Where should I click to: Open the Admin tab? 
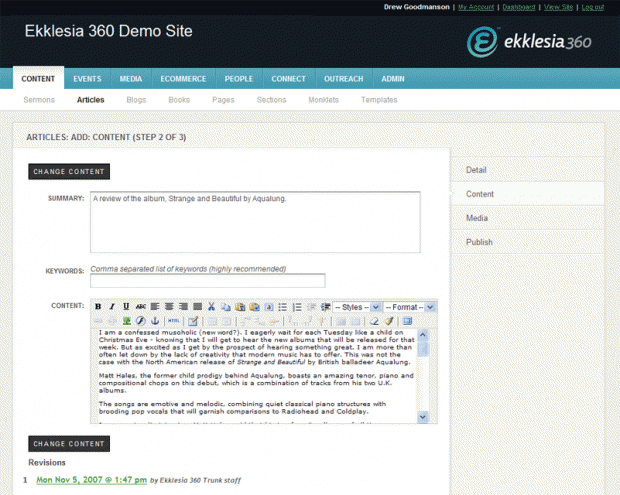pyautogui.click(x=393, y=79)
